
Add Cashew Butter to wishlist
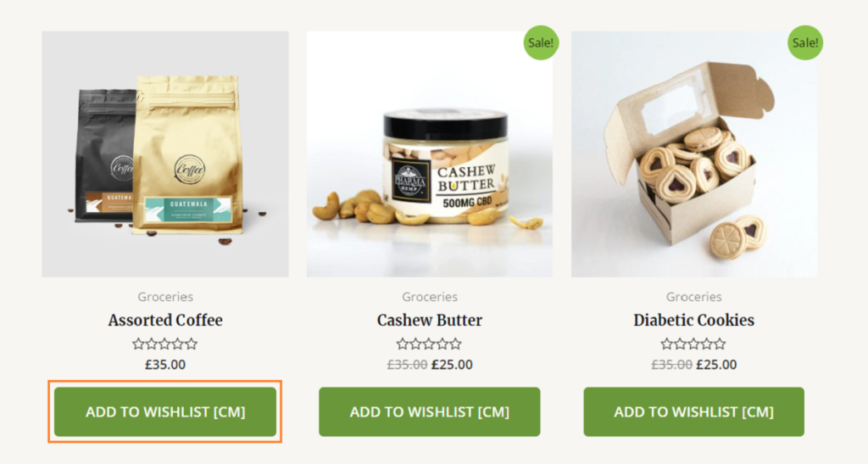pyautogui.click(x=430, y=411)
